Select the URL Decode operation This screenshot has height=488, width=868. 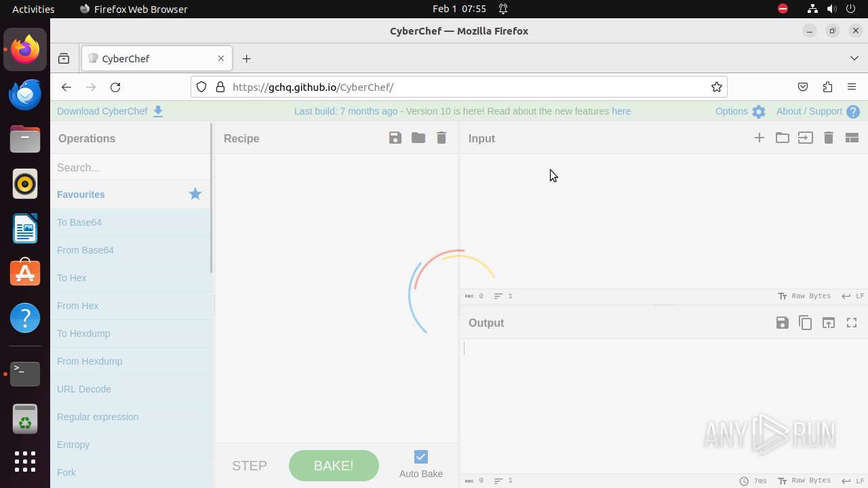coord(131,389)
